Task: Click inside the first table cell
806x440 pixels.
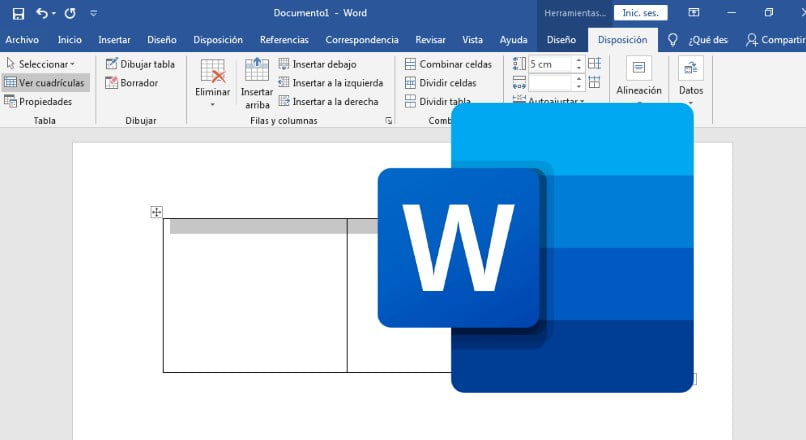Action: point(255,295)
